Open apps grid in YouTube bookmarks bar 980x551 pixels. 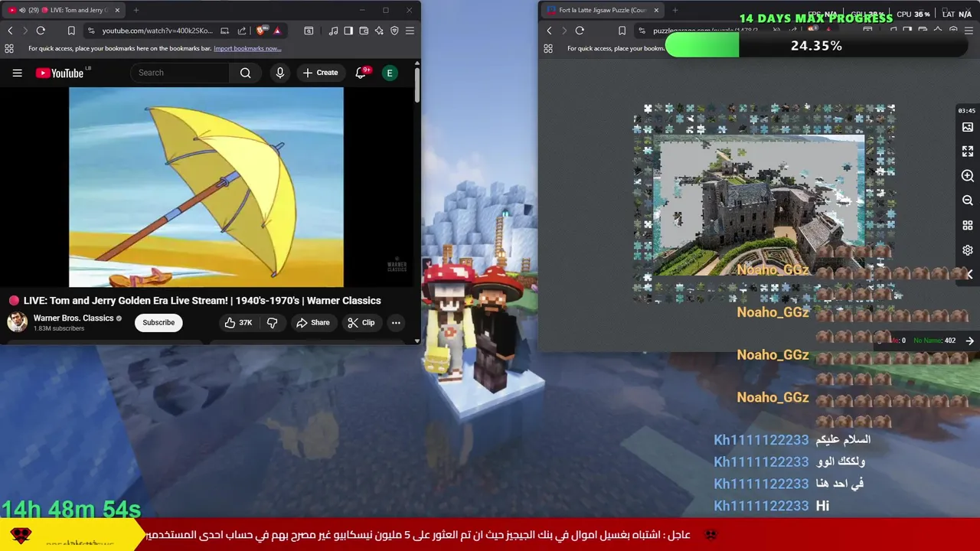click(x=9, y=48)
